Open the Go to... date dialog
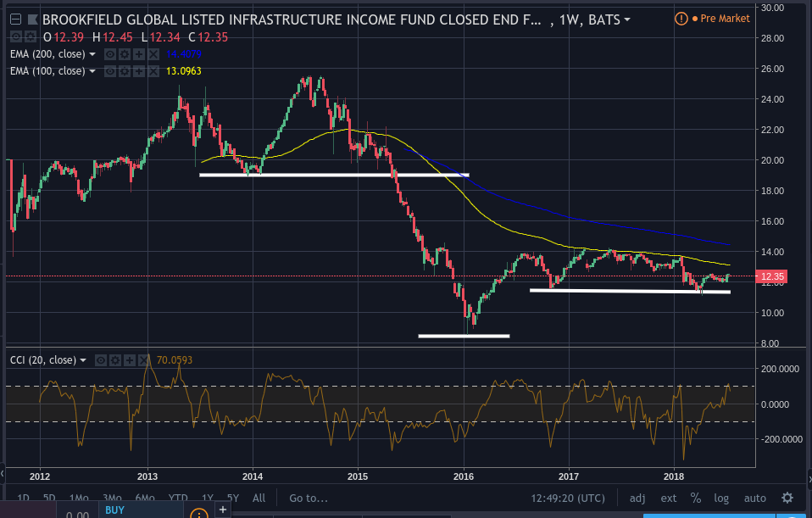 [309, 498]
